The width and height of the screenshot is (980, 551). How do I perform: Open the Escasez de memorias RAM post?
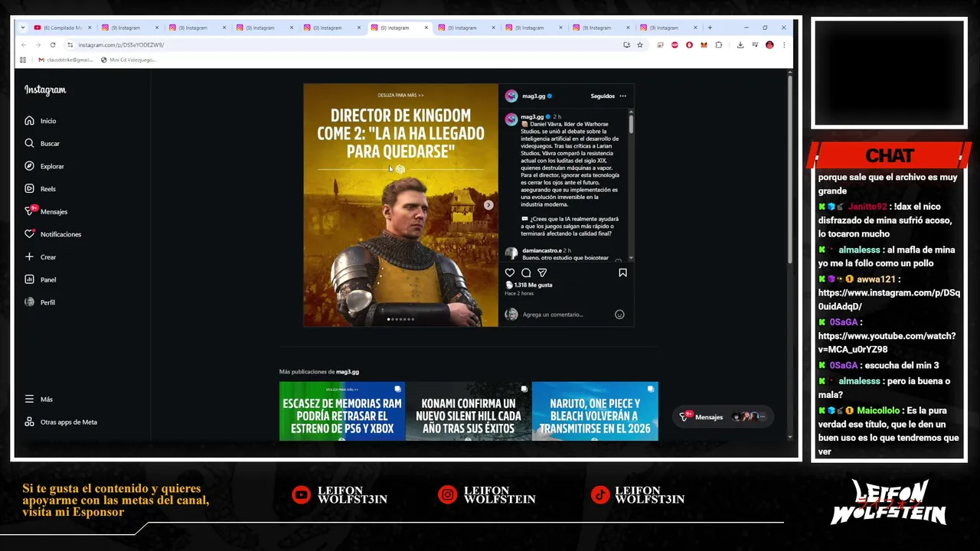click(x=342, y=411)
